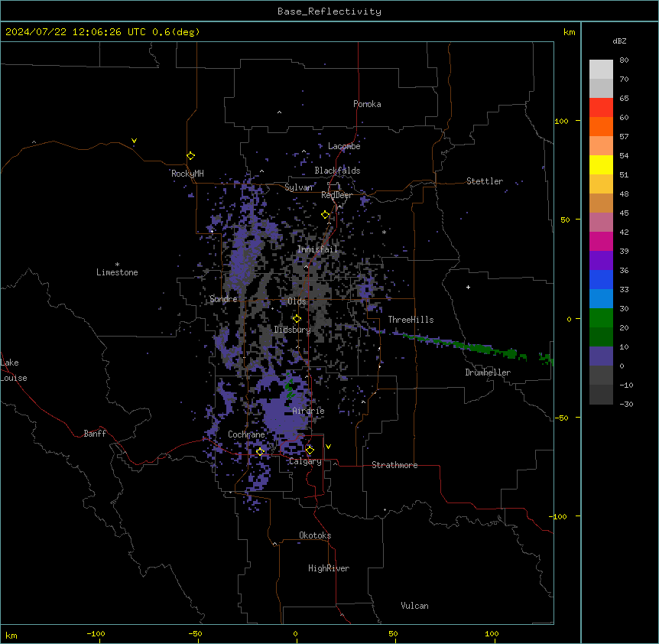Click the Ponoka city label
This screenshot has width=659, height=644.
pyautogui.click(x=367, y=104)
